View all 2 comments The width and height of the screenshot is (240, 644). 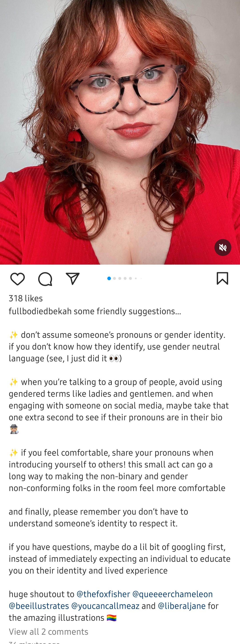pyautogui.click(x=48, y=632)
